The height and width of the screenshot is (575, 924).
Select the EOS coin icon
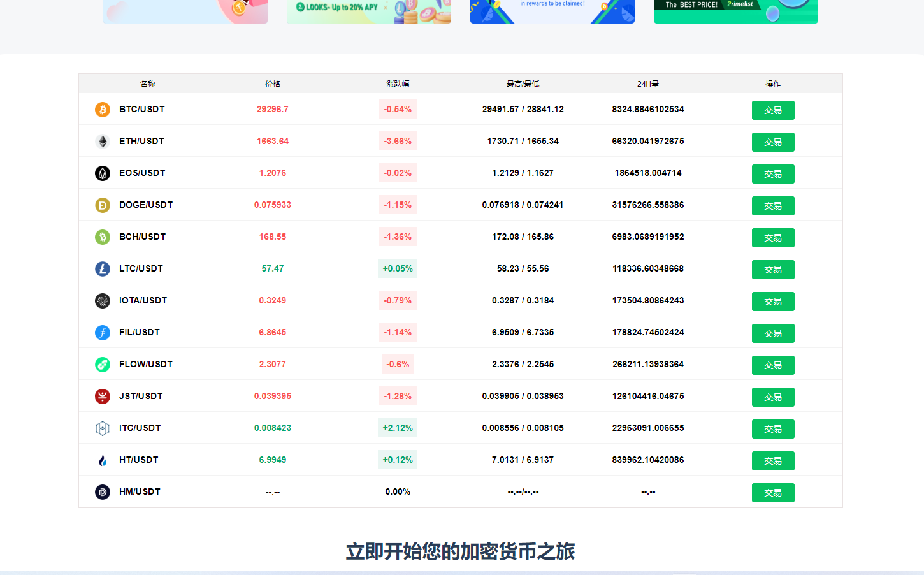[x=103, y=173]
